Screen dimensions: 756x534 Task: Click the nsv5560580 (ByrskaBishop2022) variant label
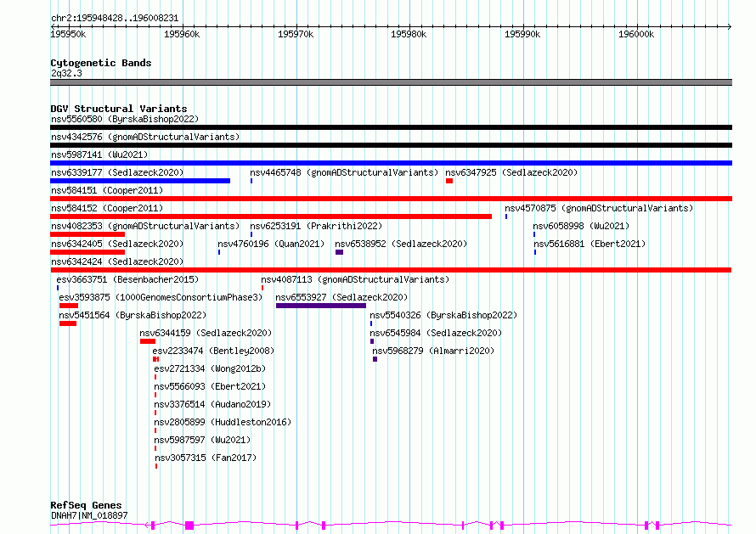[124, 119]
